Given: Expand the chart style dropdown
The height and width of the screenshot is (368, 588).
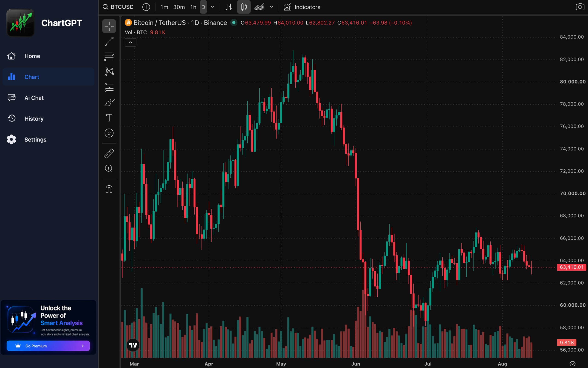Looking at the screenshot, I should (x=271, y=7).
